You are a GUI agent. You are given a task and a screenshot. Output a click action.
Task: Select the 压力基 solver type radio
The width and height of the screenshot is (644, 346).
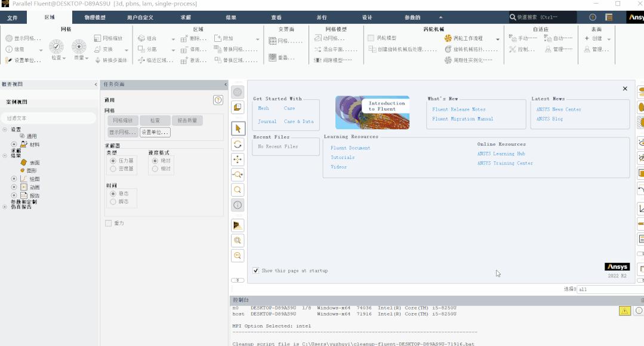pos(113,161)
